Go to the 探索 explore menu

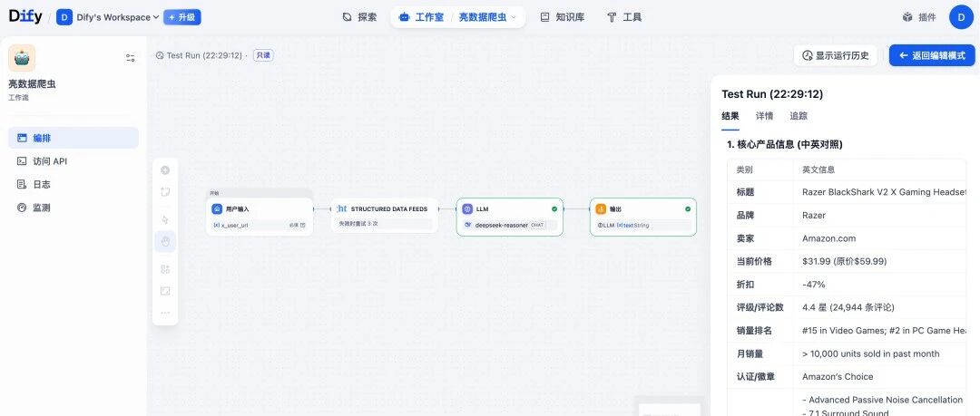(x=359, y=17)
